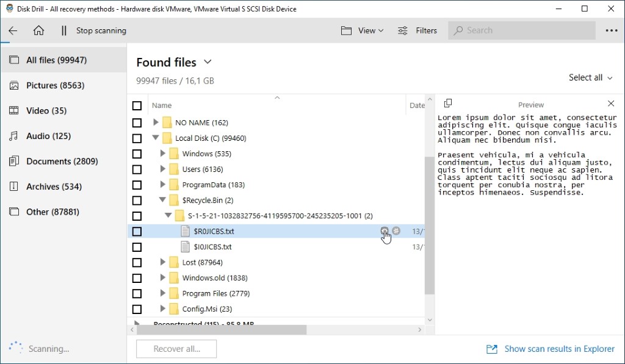
Task: Check the $I0JICBS.txt checkbox
Action: click(137, 247)
